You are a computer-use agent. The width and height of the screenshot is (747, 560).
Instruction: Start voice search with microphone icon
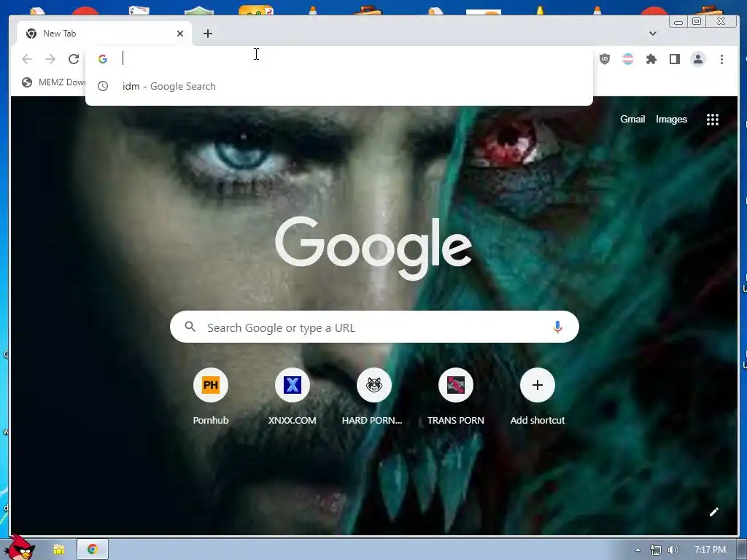(557, 327)
